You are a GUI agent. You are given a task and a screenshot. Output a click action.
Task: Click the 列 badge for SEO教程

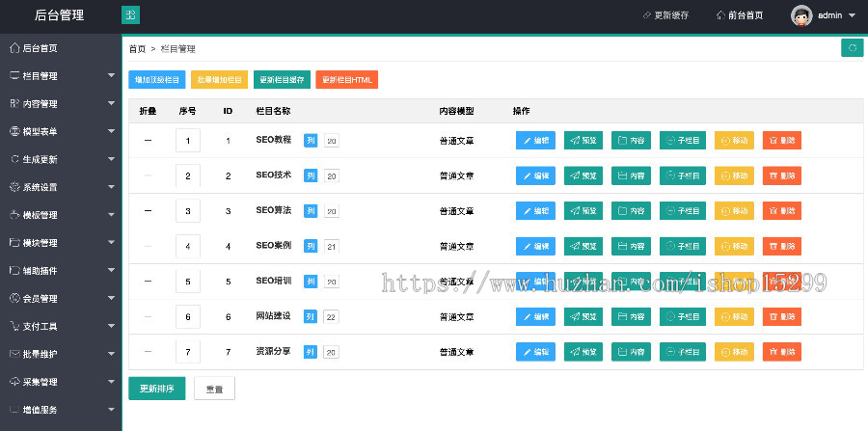[x=311, y=141]
